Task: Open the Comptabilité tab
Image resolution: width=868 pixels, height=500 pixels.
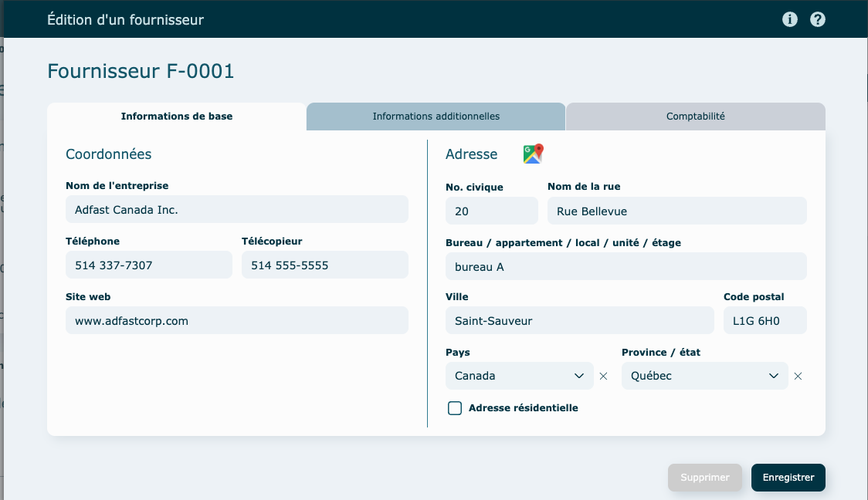Action: [695, 117]
